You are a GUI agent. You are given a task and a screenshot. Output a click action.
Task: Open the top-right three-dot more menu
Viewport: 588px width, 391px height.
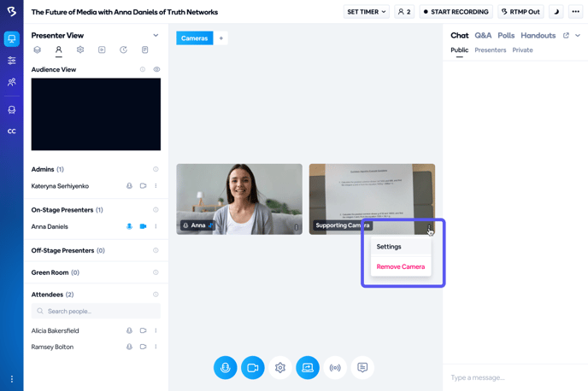coord(576,12)
